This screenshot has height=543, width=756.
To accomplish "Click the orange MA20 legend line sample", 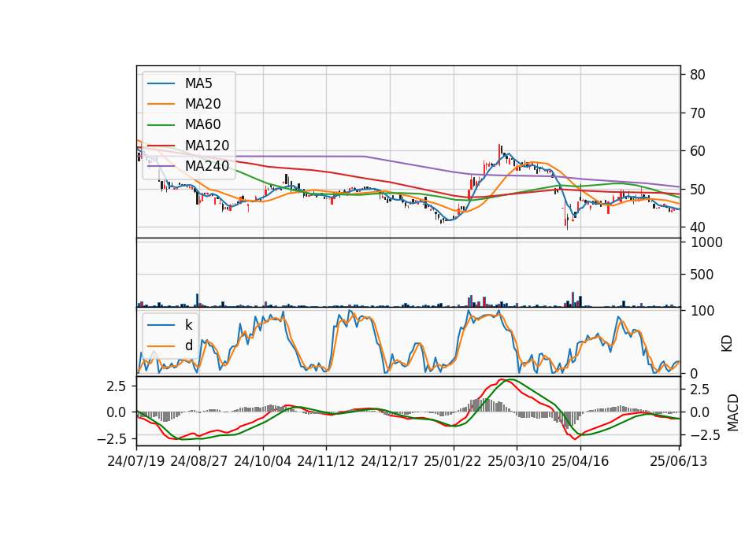I will [x=161, y=104].
